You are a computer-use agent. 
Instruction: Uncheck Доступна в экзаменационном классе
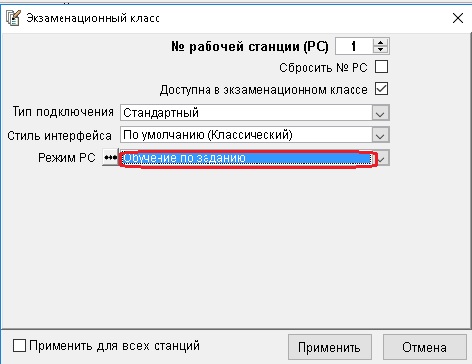(381, 89)
